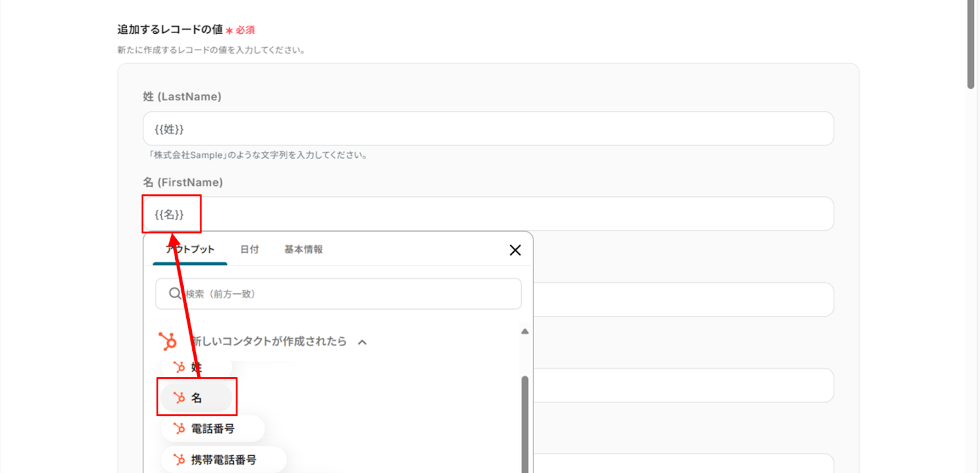Click the HubSpot logo beside 新しいコンタクトが作成されたら
The image size is (980, 473).
[x=167, y=341]
